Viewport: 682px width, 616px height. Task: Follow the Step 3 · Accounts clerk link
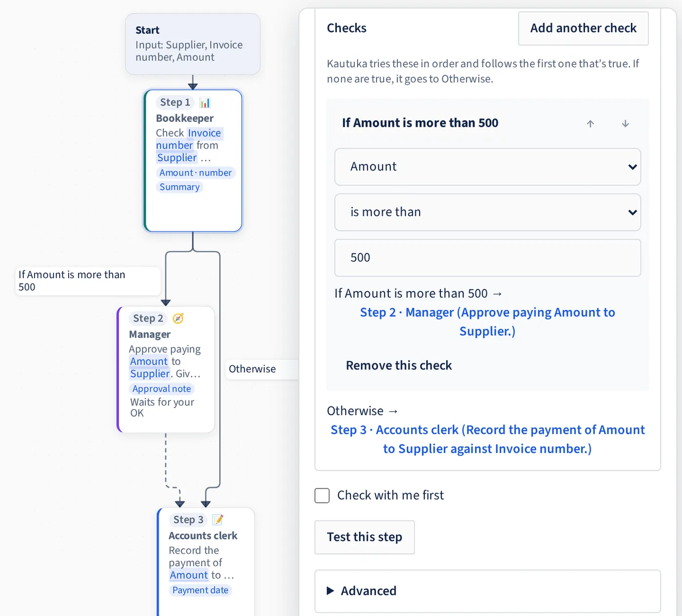488,439
